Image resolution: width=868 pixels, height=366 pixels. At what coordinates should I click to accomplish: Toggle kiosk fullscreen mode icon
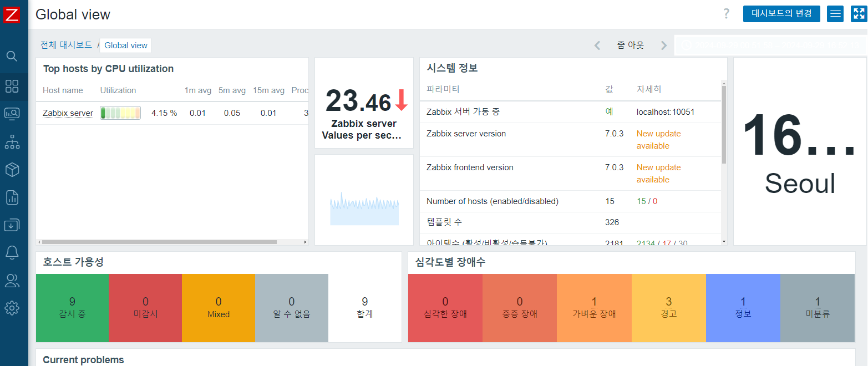[x=859, y=14]
